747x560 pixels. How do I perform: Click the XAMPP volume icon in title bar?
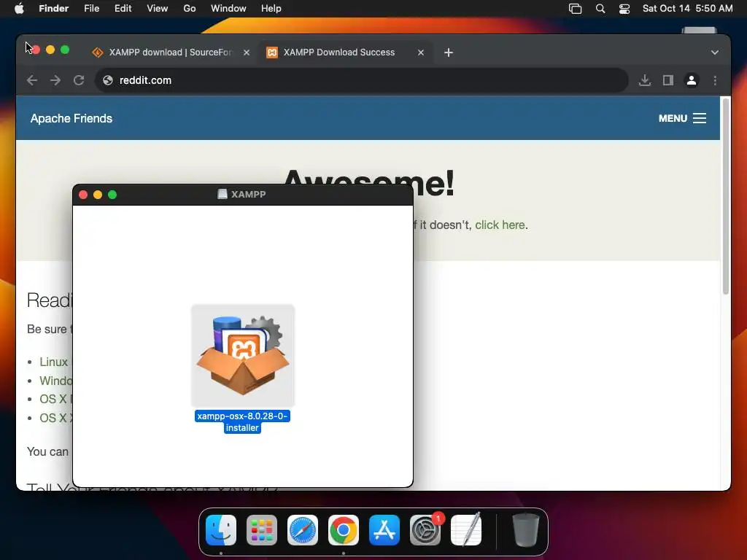222,194
